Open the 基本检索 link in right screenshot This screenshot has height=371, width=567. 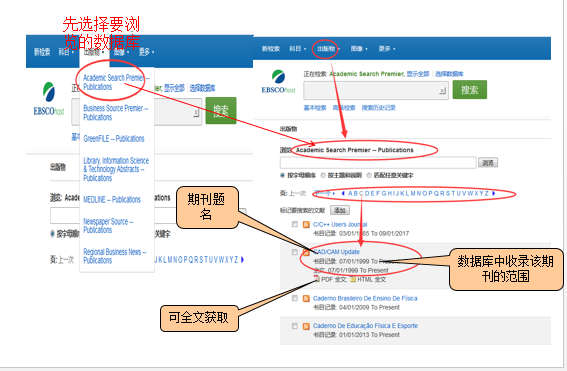point(315,108)
